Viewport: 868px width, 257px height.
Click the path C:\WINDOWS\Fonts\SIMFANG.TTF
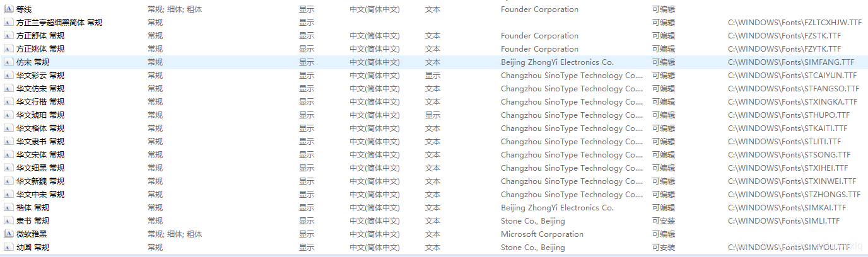tap(791, 62)
